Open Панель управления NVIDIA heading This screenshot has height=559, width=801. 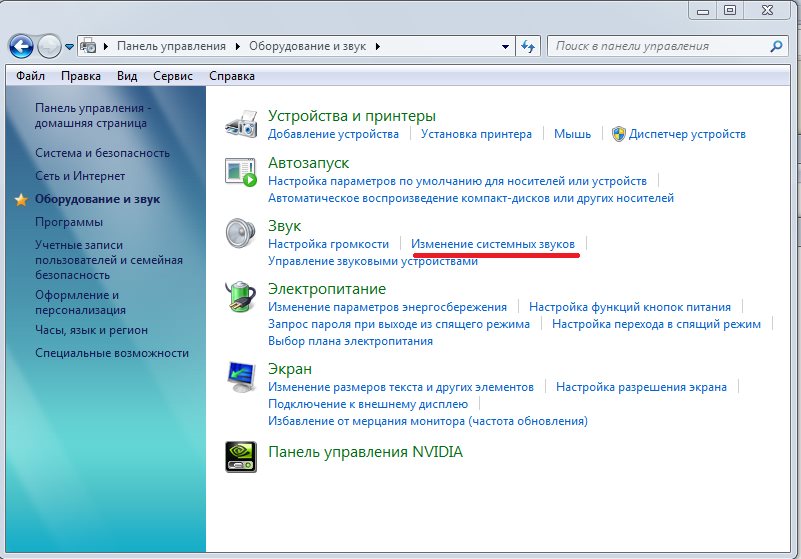tap(365, 452)
